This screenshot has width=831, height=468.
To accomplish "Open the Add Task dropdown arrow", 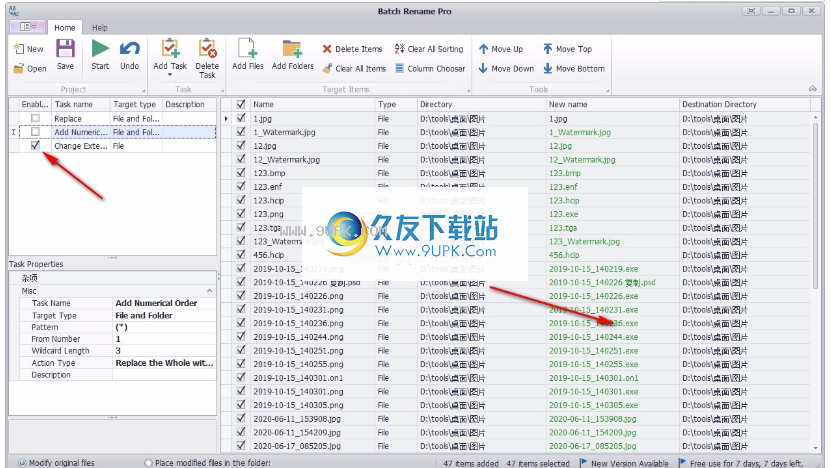I will (x=170, y=75).
